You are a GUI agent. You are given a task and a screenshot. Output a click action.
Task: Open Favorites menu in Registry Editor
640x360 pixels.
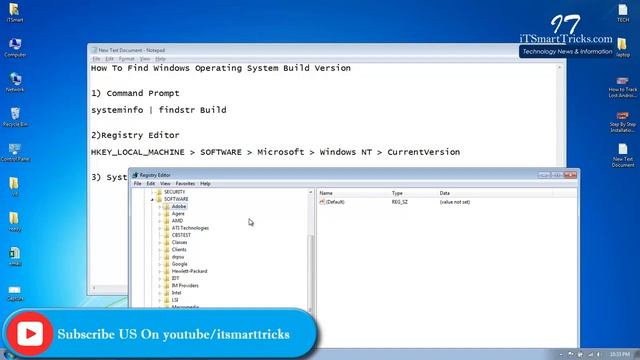click(x=185, y=184)
